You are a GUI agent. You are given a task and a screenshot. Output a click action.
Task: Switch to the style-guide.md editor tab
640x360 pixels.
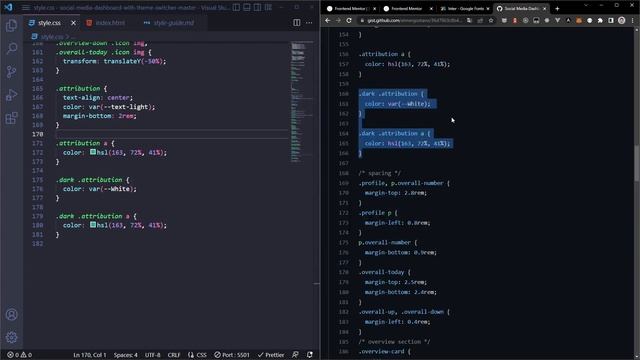pos(169,23)
